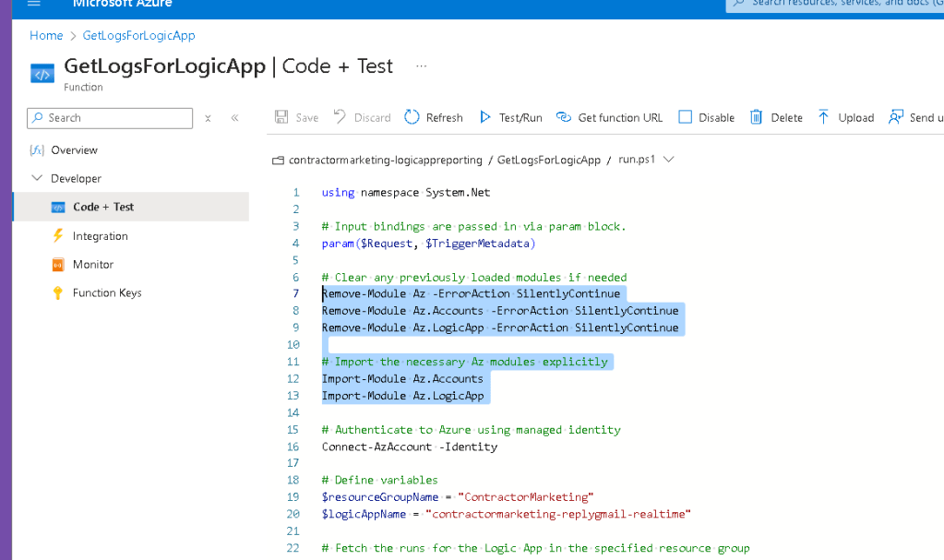Click the Save disk icon
The height and width of the screenshot is (560, 944).
click(x=281, y=117)
